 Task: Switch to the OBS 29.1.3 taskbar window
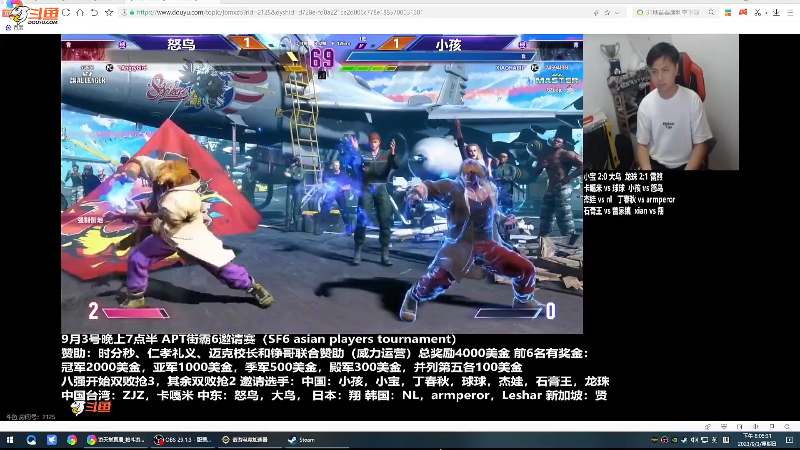[x=183, y=439]
